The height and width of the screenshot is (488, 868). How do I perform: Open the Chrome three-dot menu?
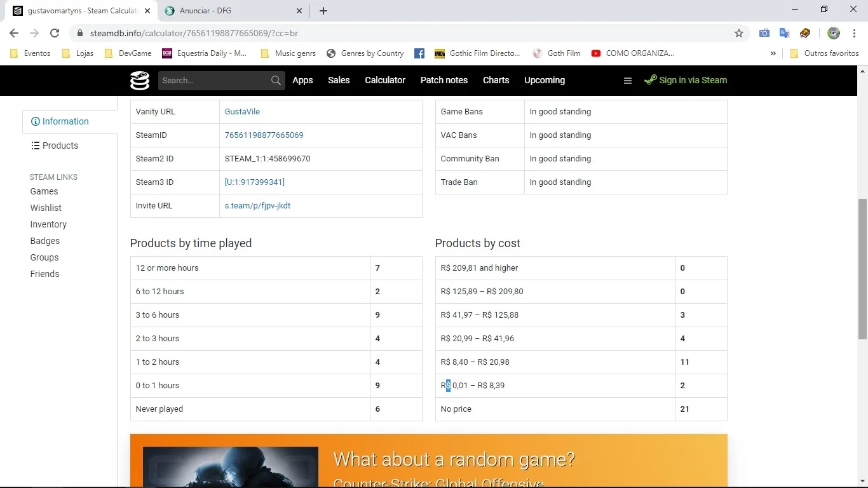(x=854, y=33)
